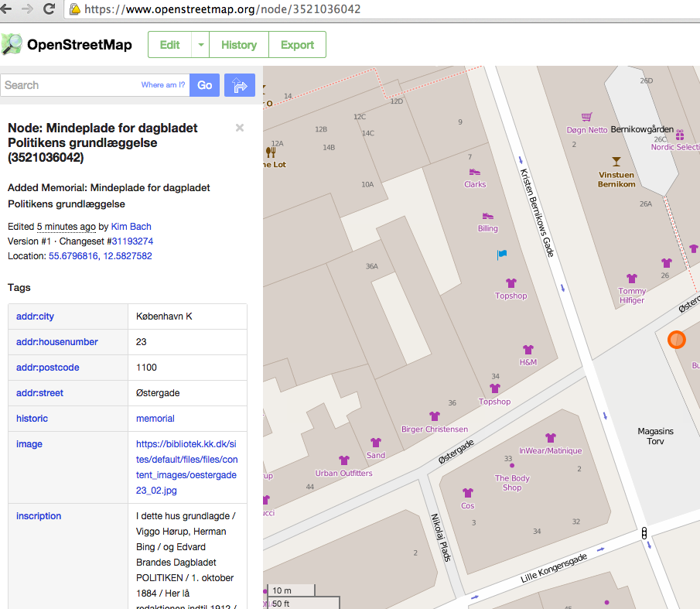This screenshot has width=700, height=609.
Task: Click the browser forward arrow
Action: 27,9
